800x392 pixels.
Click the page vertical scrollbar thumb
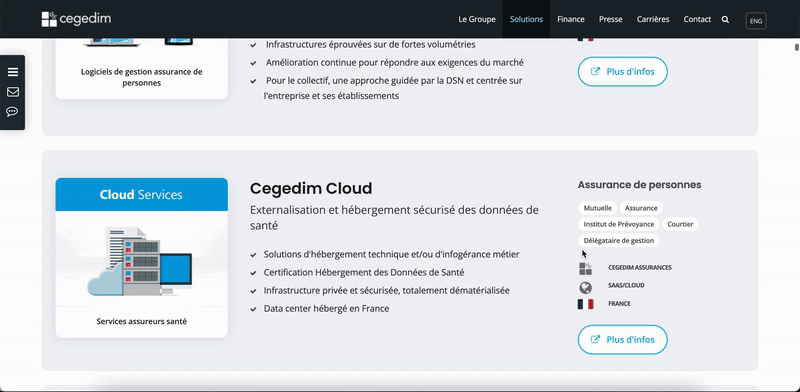point(797,47)
